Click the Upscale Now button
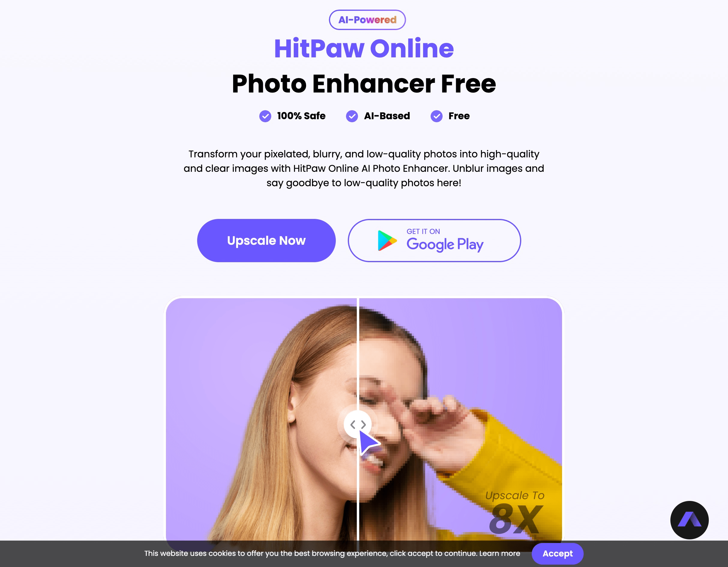728x567 pixels. pos(266,240)
